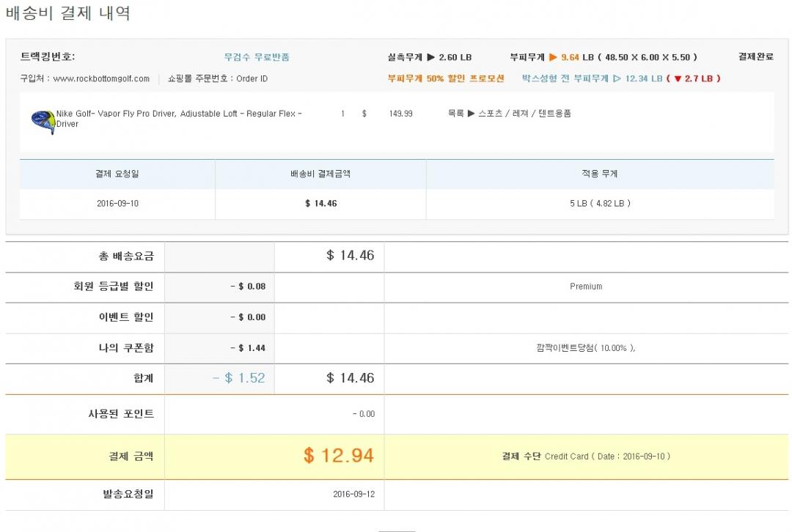Screen dimensions: 792x532
Task: Click the outlined arrow before 12.34 LB
Action: [617, 78]
